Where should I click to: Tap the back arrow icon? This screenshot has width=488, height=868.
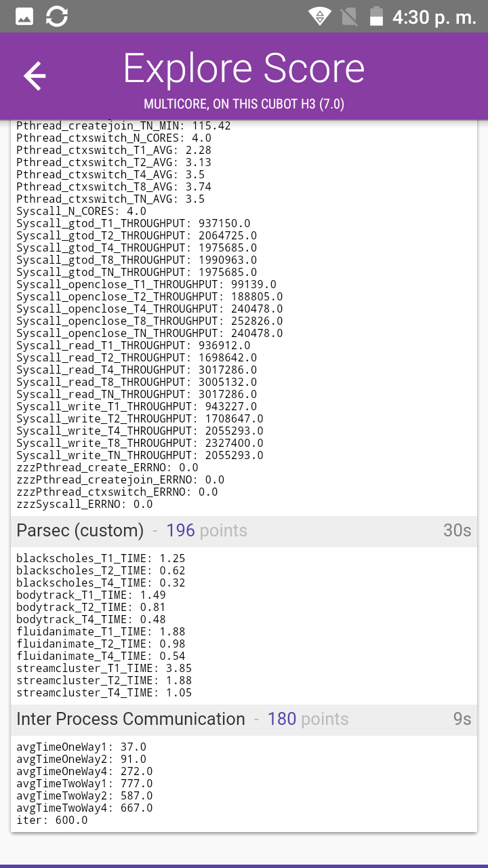point(35,75)
